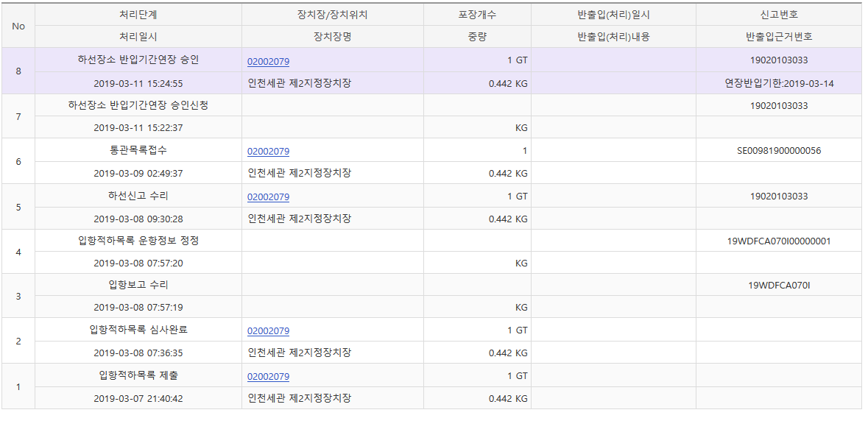The width and height of the screenshot is (868, 421).
Task: Select the 연장반입기한:2019-03-14 cell
Action: 778,83
